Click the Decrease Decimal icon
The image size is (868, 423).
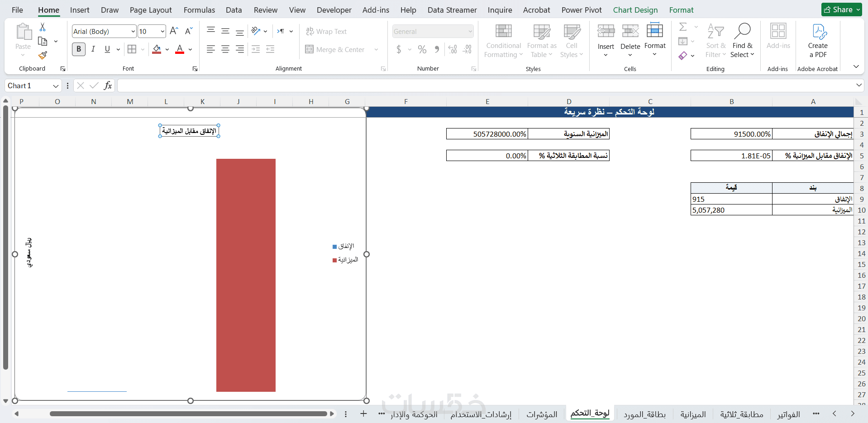(467, 49)
